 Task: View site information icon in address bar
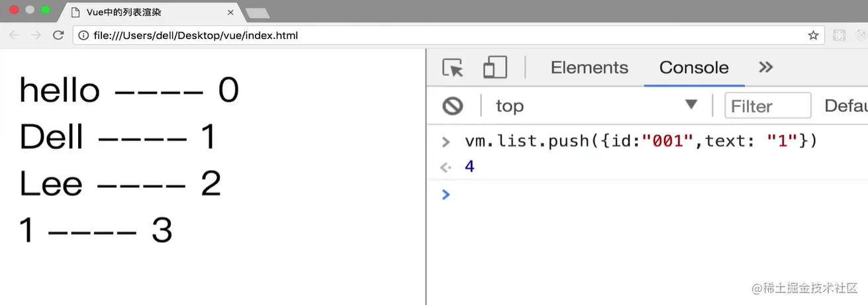click(83, 35)
